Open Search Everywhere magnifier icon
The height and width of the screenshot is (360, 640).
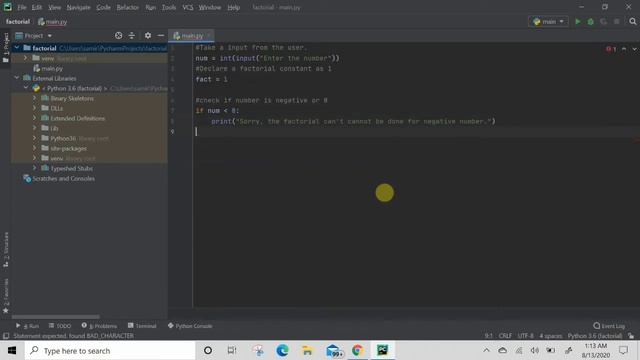pos(633,22)
